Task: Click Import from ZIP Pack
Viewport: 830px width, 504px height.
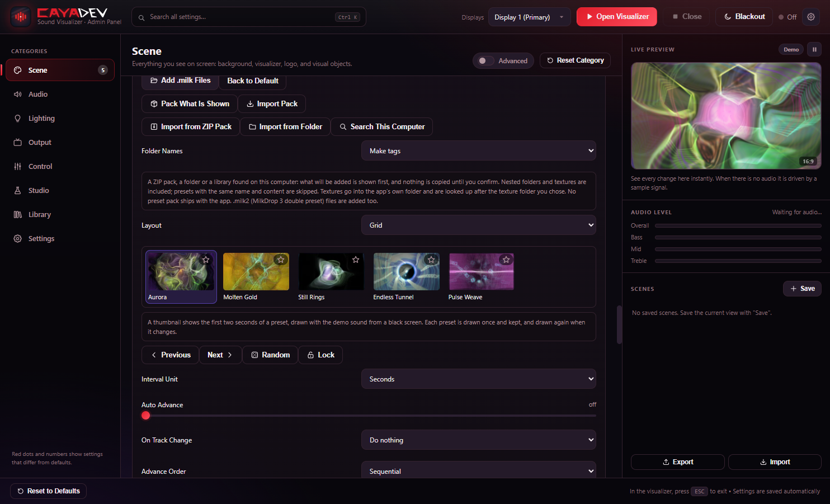Action: [191, 127]
